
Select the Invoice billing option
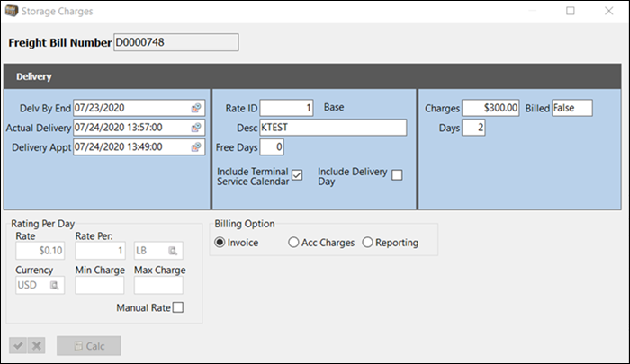pos(220,243)
